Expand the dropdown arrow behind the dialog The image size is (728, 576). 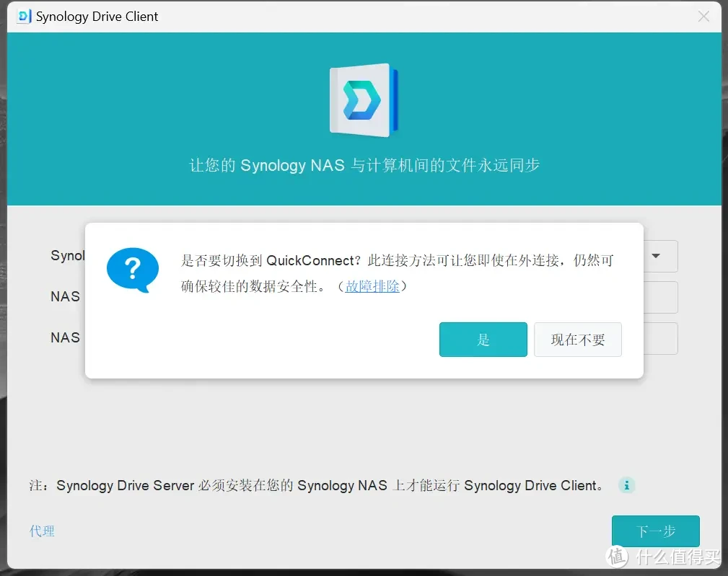point(656,256)
